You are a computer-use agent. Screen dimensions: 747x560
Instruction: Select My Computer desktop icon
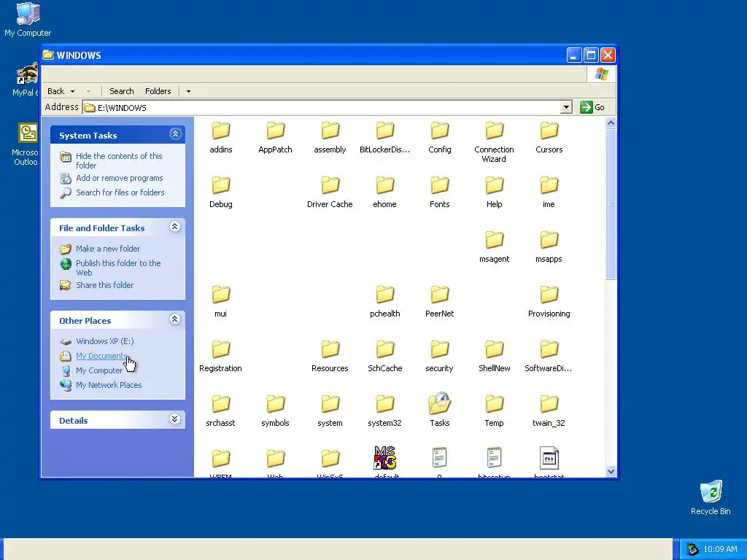(x=28, y=20)
